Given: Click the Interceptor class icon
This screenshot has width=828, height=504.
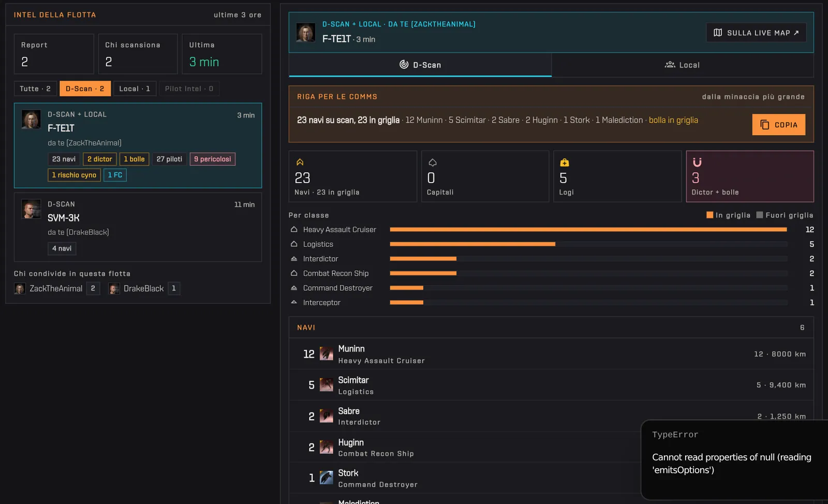Looking at the screenshot, I should (x=294, y=302).
